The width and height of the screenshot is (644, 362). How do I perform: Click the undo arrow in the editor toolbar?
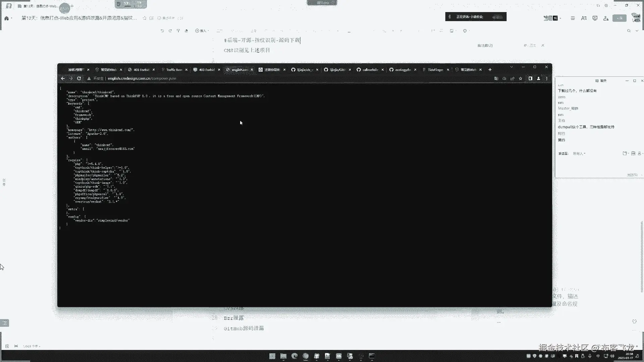tap(162, 31)
